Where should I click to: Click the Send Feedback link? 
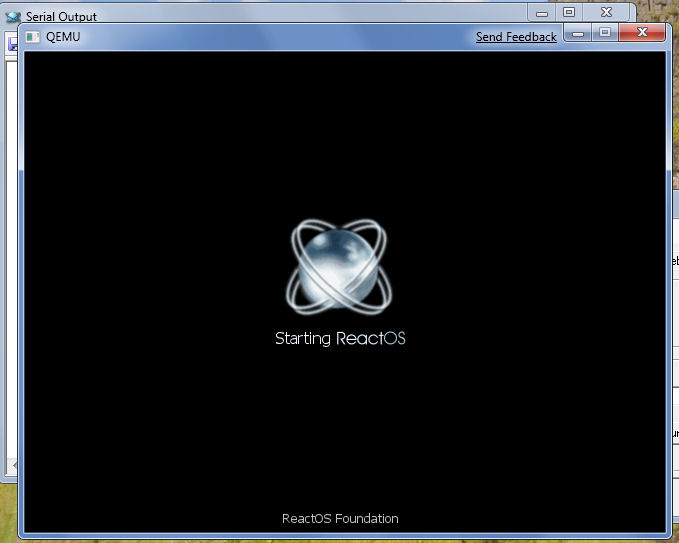click(x=516, y=37)
